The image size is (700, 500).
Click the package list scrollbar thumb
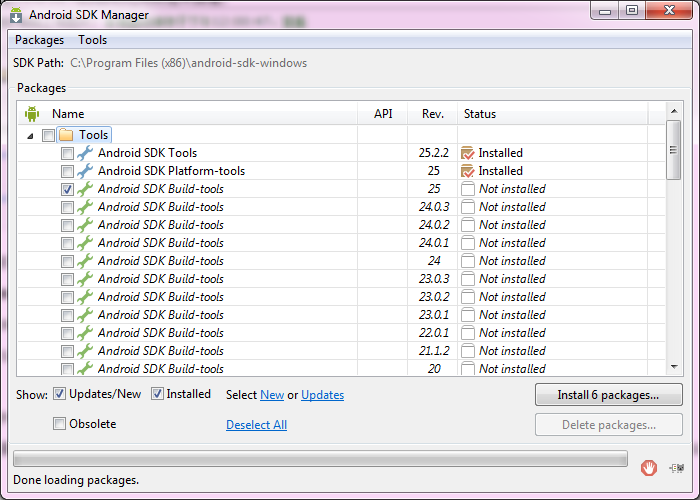tap(674, 150)
